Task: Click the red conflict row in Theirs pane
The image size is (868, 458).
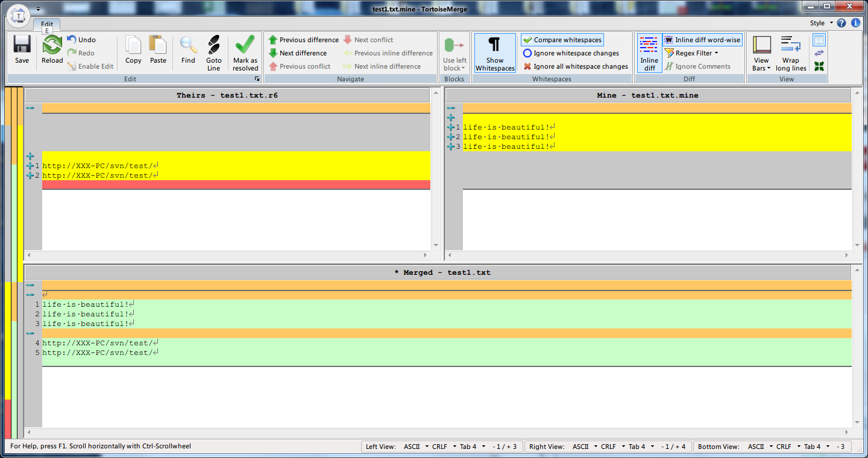Action: pos(236,185)
